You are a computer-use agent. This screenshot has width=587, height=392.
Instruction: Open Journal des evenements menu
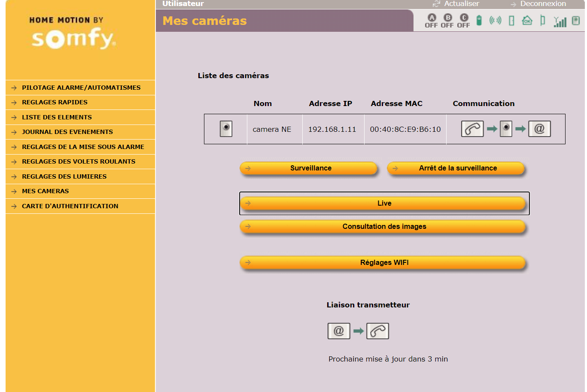point(67,132)
